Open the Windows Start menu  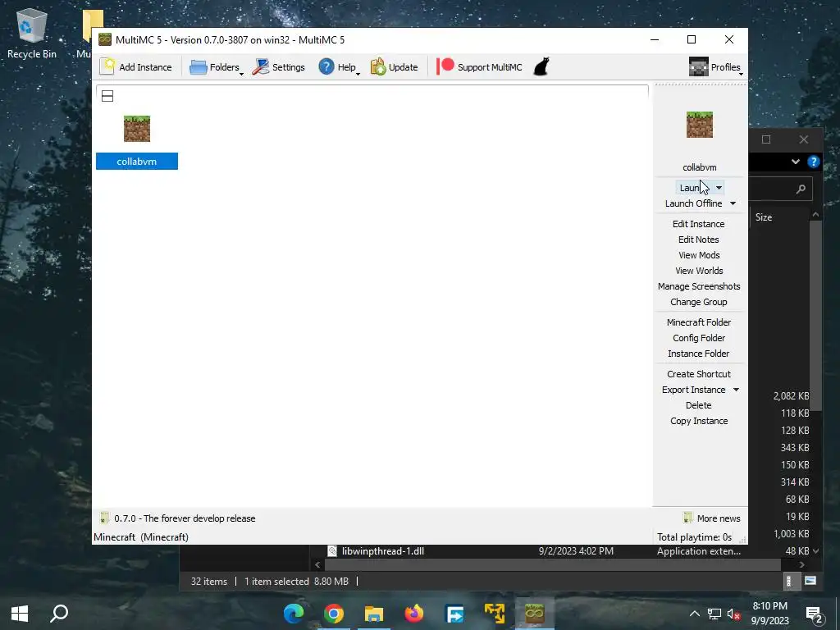pos(20,614)
